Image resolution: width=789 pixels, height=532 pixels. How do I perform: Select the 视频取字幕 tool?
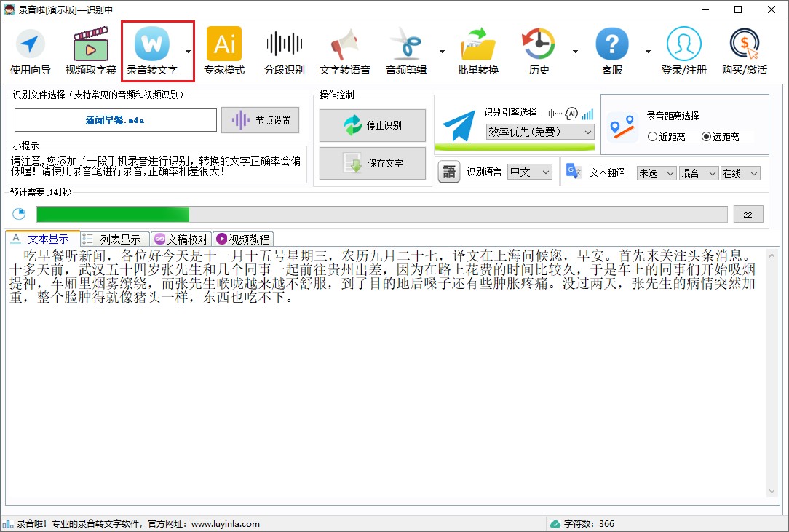click(90, 49)
